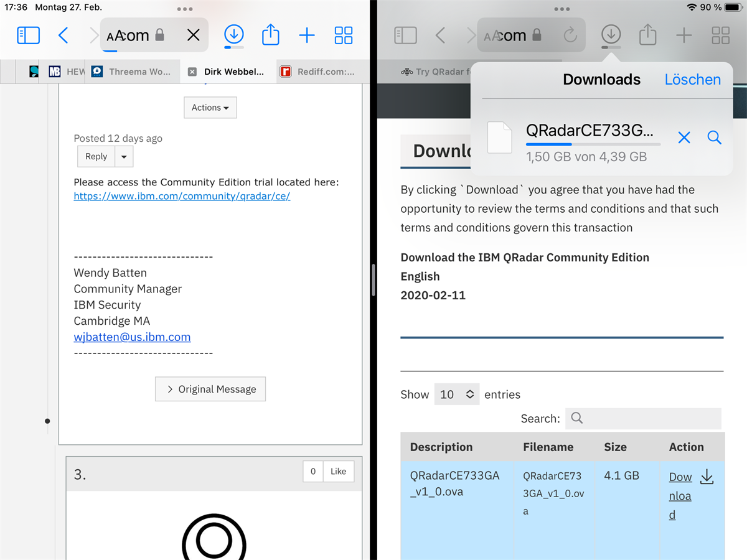Tap share icon in left Safari window
747x560 pixels.
coord(271,34)
